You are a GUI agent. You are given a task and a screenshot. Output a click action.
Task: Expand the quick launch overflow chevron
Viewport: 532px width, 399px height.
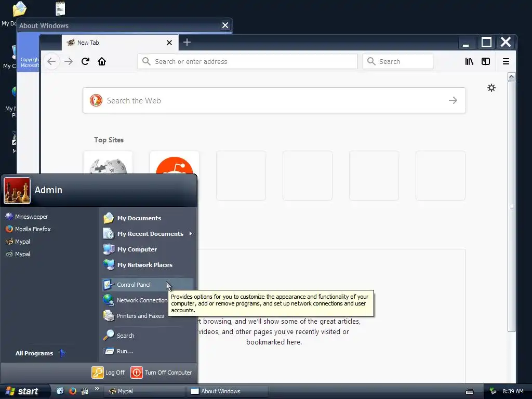[x=97, y=389]
